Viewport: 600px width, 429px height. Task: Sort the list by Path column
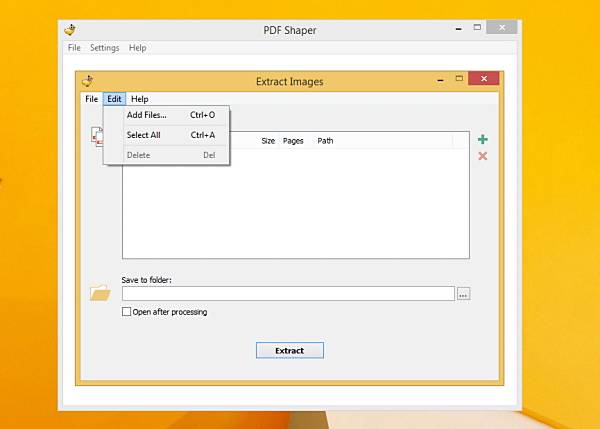(325, 141)
